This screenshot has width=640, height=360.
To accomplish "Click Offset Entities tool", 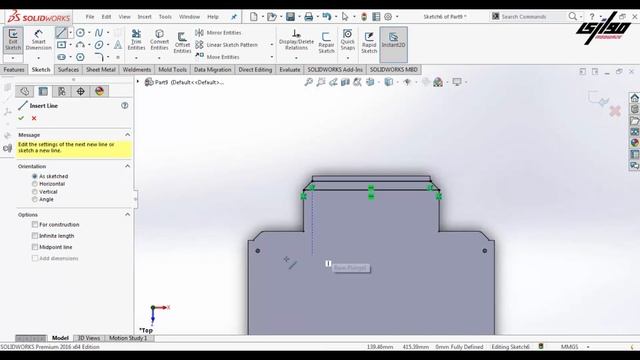I will pos(182,42).
